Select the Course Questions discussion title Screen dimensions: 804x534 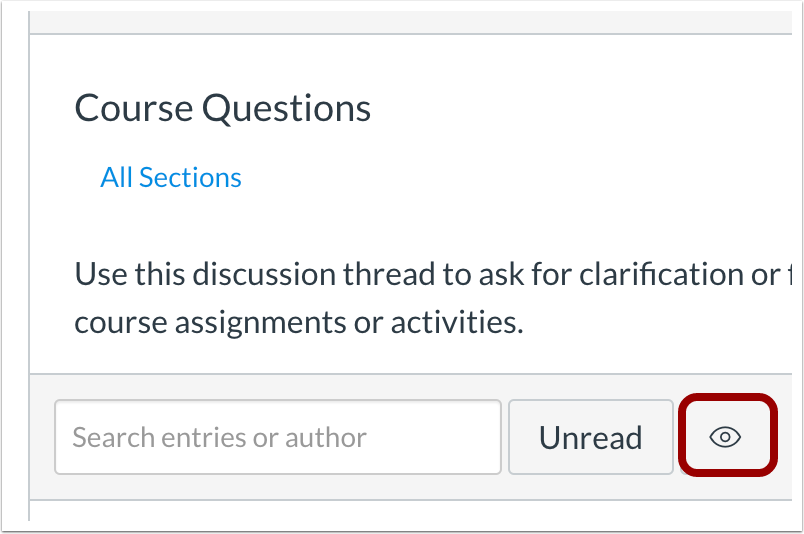pos(223,108)
